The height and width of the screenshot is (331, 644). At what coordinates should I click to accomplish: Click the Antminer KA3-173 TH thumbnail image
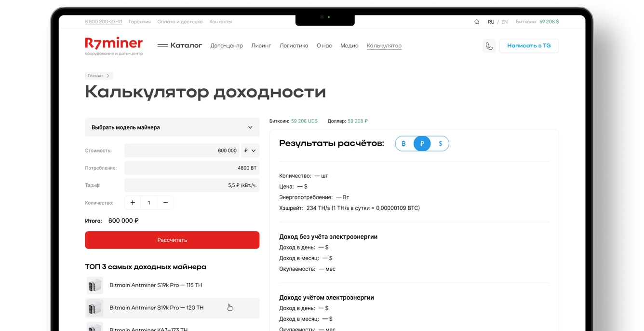click(95, 327)
